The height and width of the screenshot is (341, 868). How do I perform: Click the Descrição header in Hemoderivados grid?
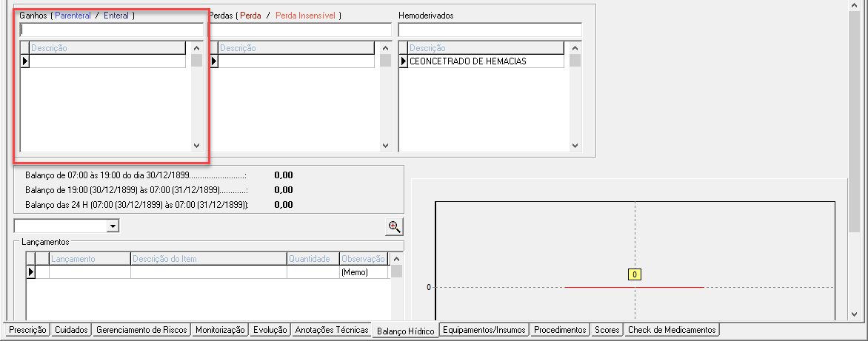click(x=486, y=48)
